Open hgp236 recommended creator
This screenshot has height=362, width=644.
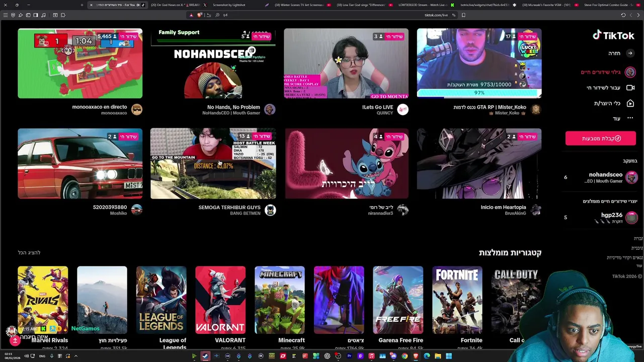pos(601,218)
